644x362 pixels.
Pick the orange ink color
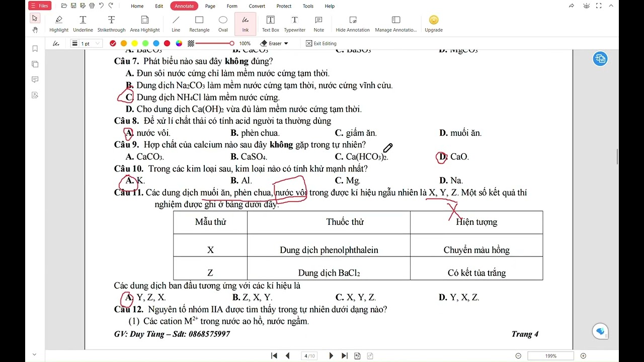(124, 44)
